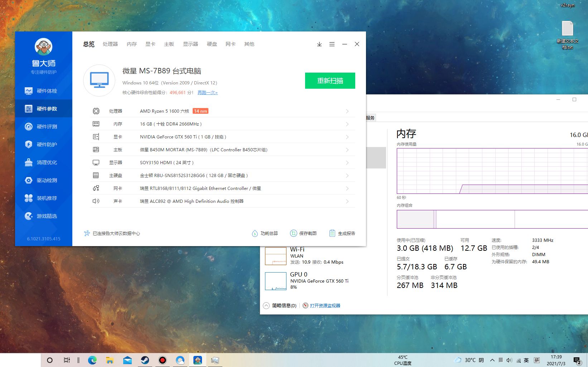Click 生成报告 generate report

pyautogui.click(x=342, y=233)
